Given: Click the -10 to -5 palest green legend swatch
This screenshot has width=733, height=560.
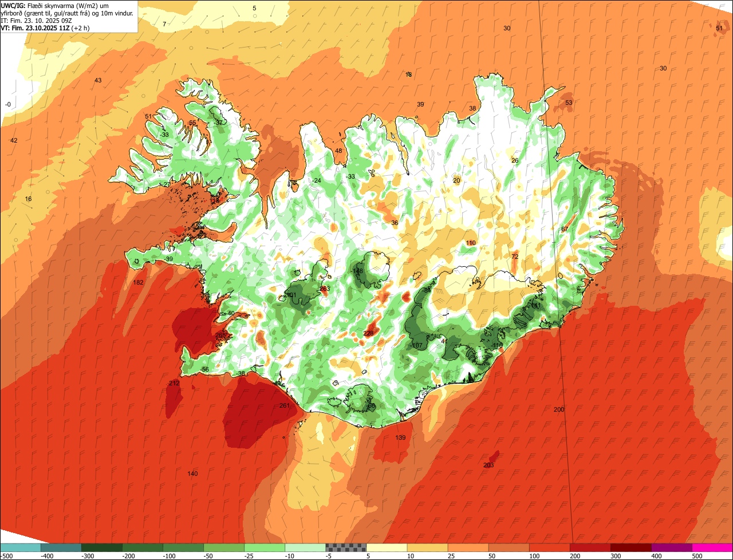Looking at the screenshot, I should (x=305, y=547).
